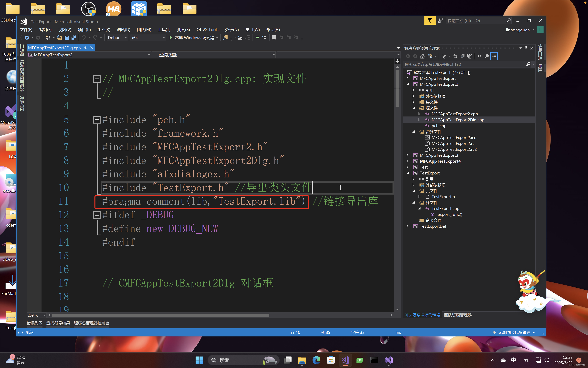Click the notifications filter flag icon
The height and width of the screenshot is (368, 588).
coord(430,20)
